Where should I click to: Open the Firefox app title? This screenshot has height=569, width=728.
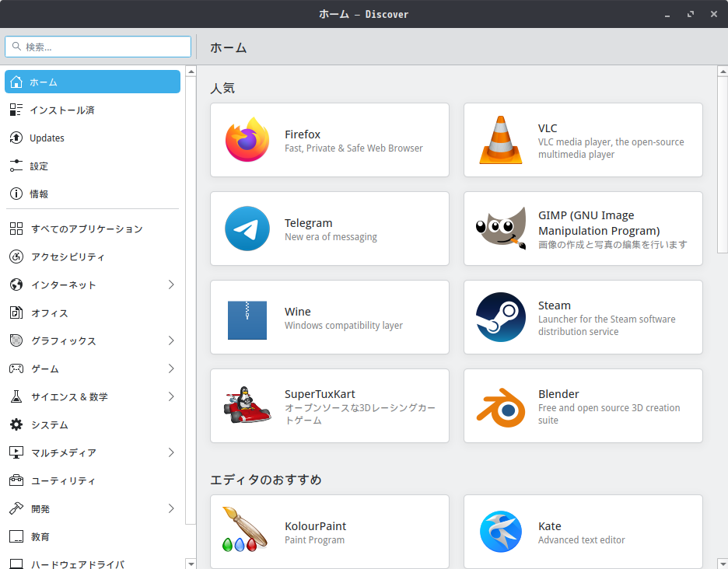[303, 134]
